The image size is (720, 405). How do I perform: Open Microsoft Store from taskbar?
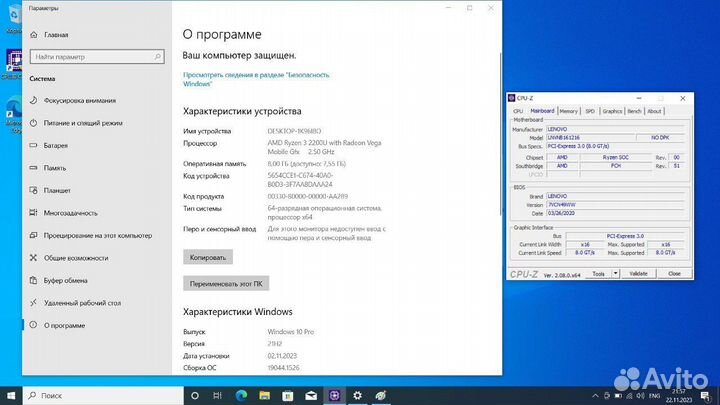pyautogui.click(x=288, y=395)
